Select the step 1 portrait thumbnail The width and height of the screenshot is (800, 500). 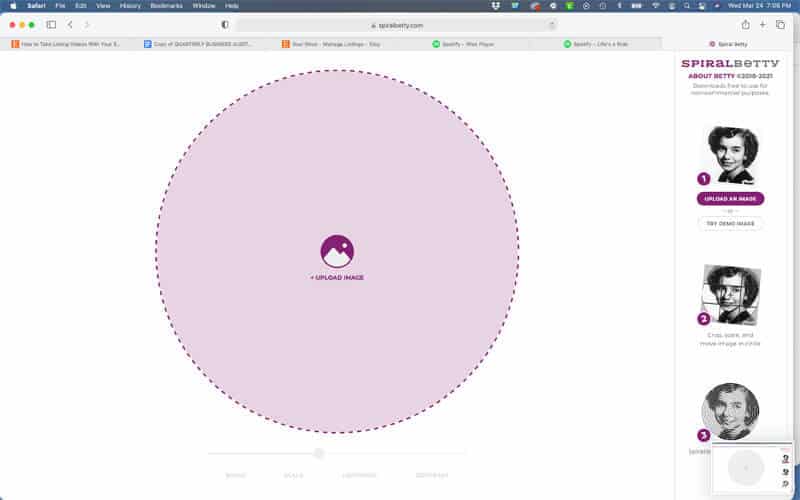(733, 155)
